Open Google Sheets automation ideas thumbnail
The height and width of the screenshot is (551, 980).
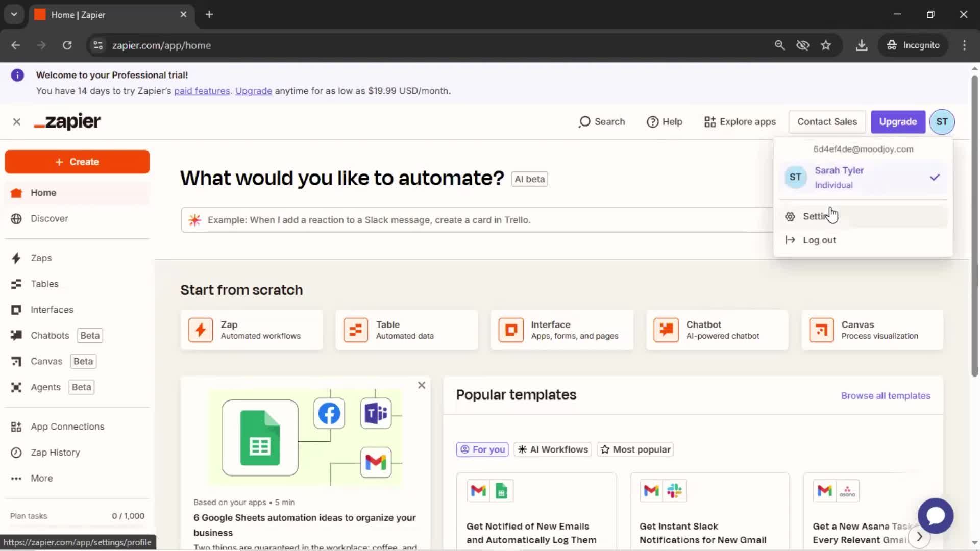coord(305,437)
